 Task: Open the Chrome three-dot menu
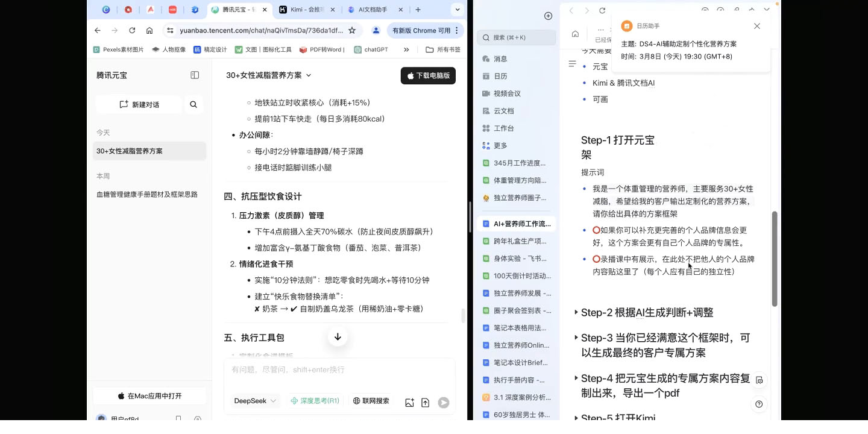pos(457,30)
